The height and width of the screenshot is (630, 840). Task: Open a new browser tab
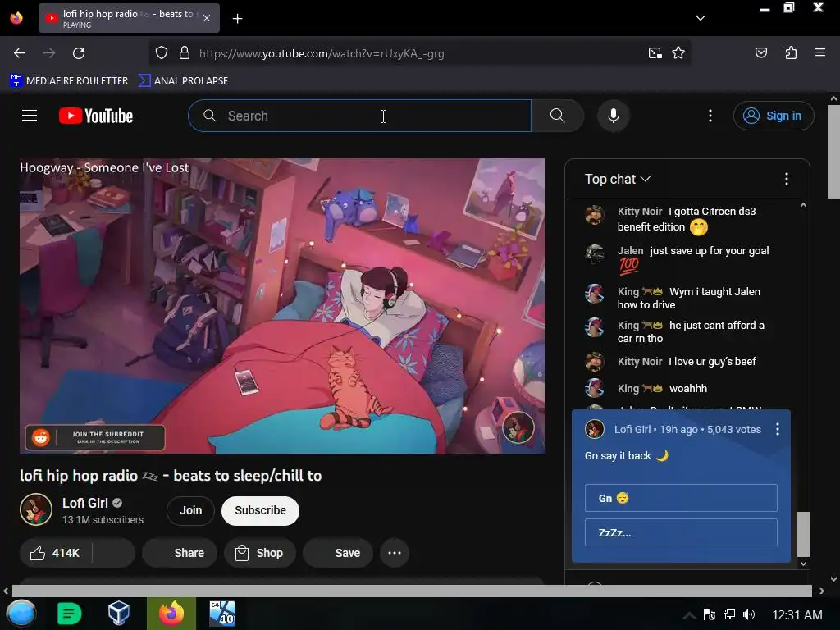pos(237,19)
